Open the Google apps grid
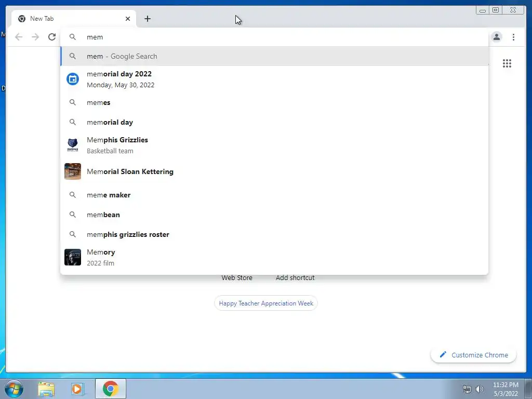 point(507,63)
